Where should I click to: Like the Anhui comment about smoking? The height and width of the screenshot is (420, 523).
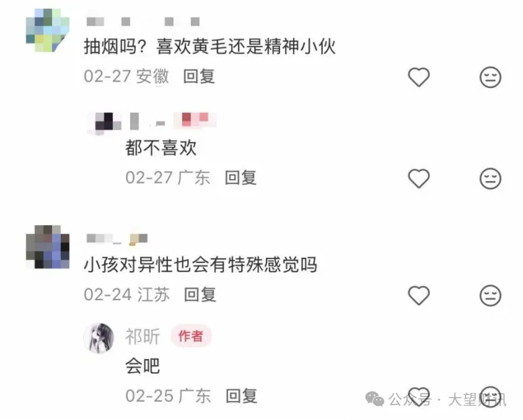pyautogui.click(x=419, y=77)
